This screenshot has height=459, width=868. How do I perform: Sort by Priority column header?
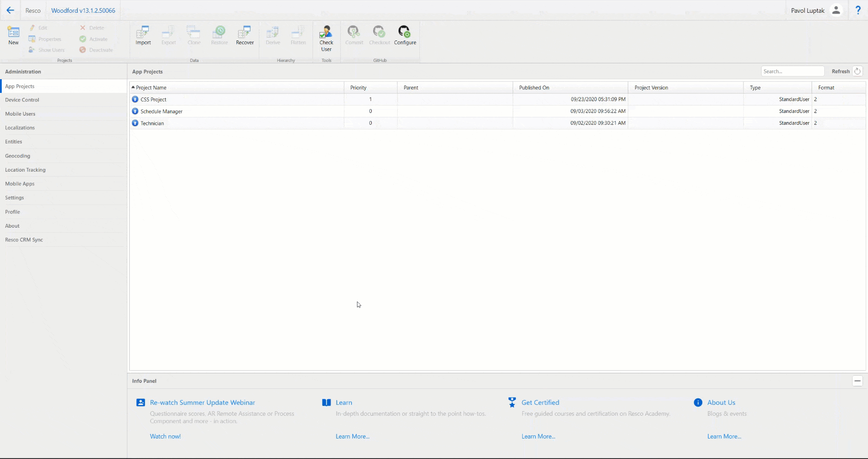[x=371, y=87]
